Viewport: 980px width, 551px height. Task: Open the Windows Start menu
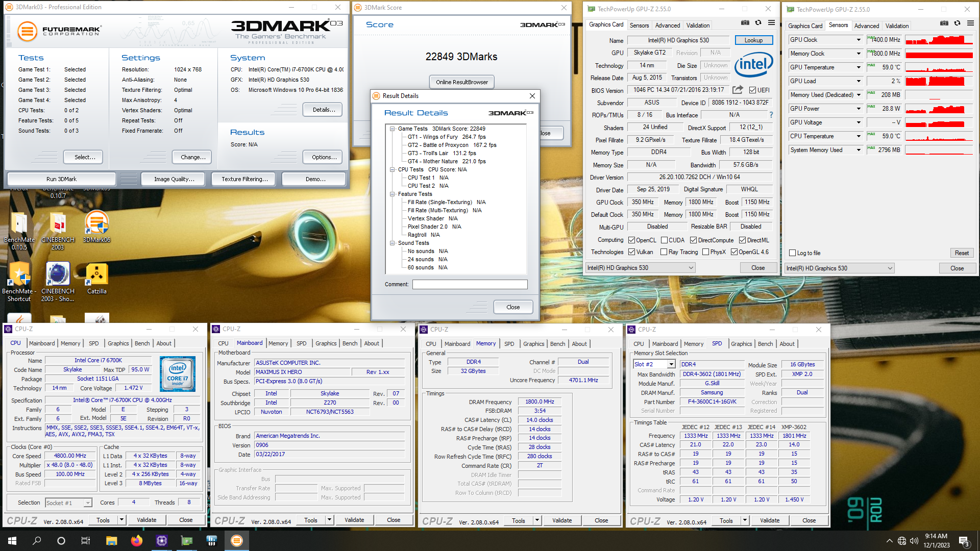click(x=12, y=541)
